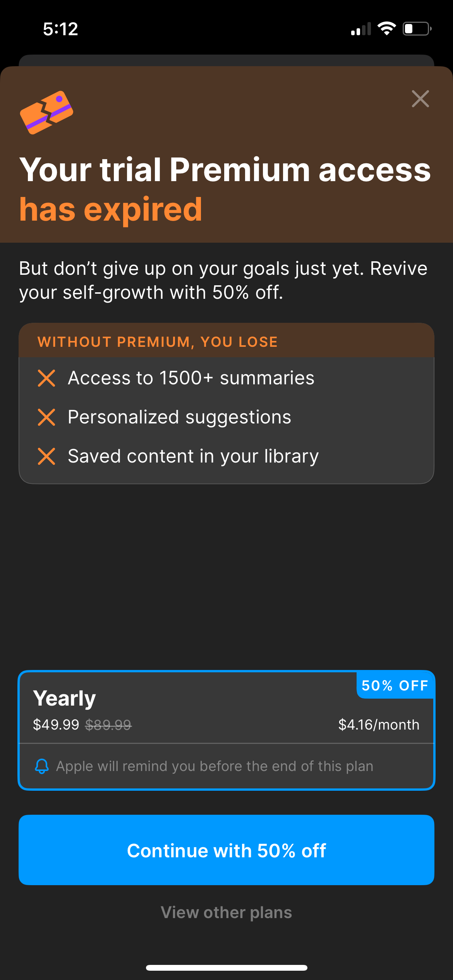The height and width of the screenshot is (980, 453).
Task: Click the orange X beside "Access to 1500+ summaries"
Action: [x=46, y=378]
